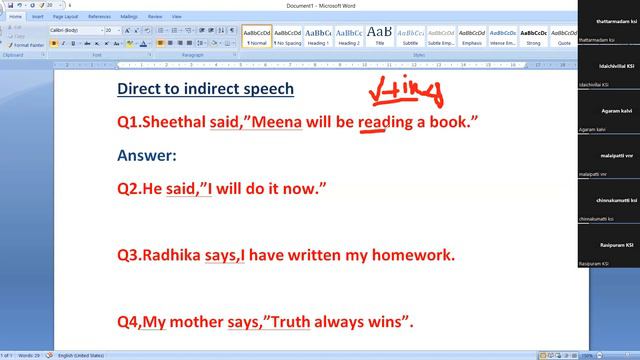This screenshot has height=360, width=640.
Task: Open Paragraph dialog launcher
Action: pyautogui.click(x=235, y=55)
